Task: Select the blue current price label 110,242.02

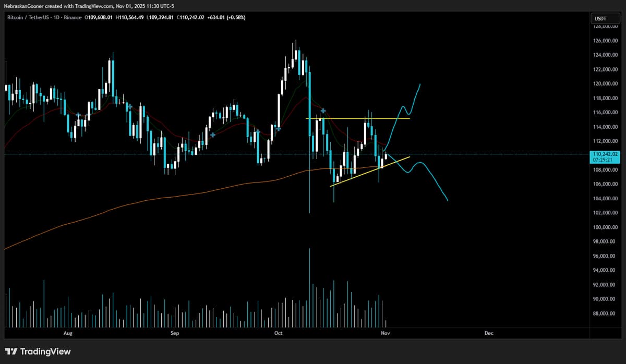Action: tap(605, 153)
